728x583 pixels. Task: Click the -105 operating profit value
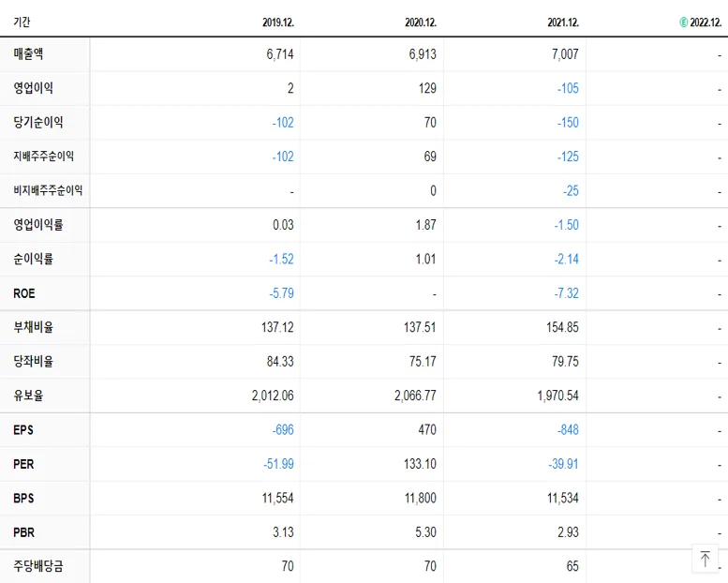point(568,88)
